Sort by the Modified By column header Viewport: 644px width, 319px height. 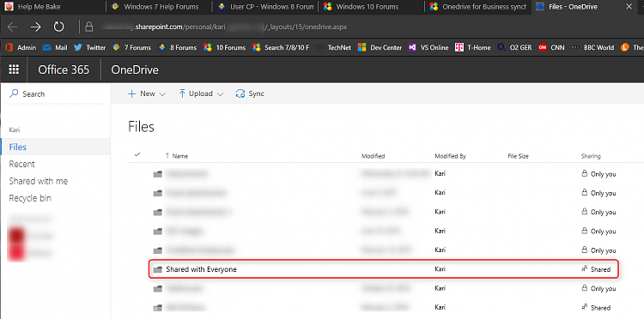click(450, 156)
